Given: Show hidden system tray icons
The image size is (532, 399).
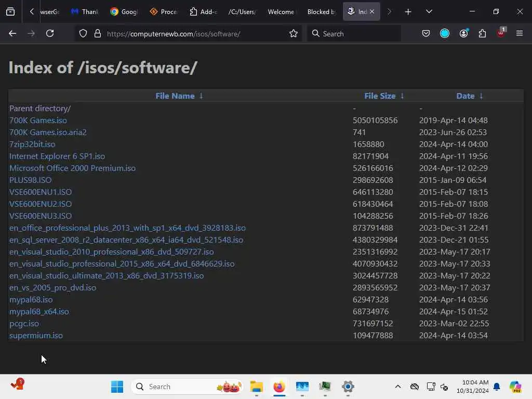Looking at the screenshot, I should pyautogui.click(x=398, y=387).
